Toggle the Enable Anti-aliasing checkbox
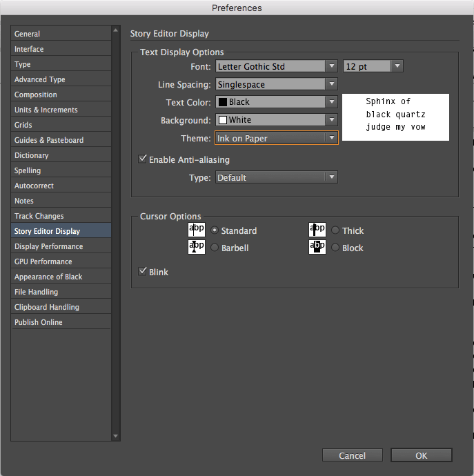Screen dimensions: 474x476 pos(142,159)
